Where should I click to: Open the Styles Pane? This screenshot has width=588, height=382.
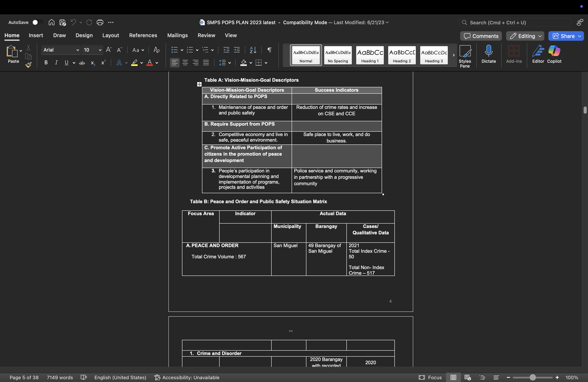[465, 56]
